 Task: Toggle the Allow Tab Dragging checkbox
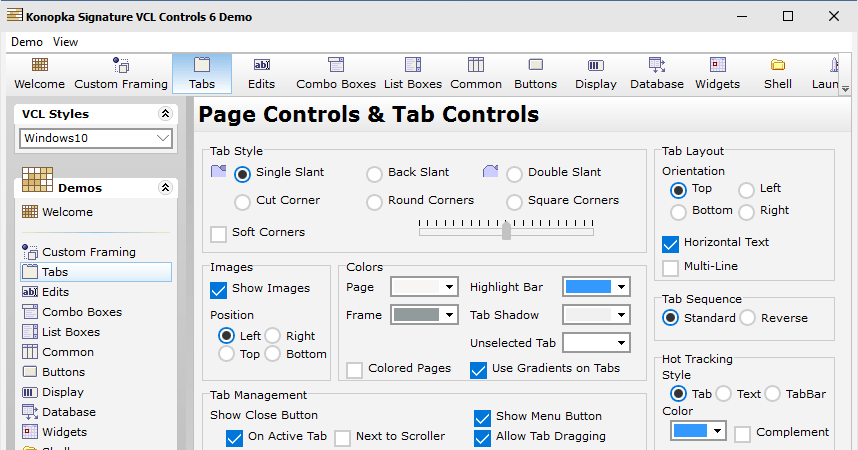pyautogui.click(x=482, y=439)
